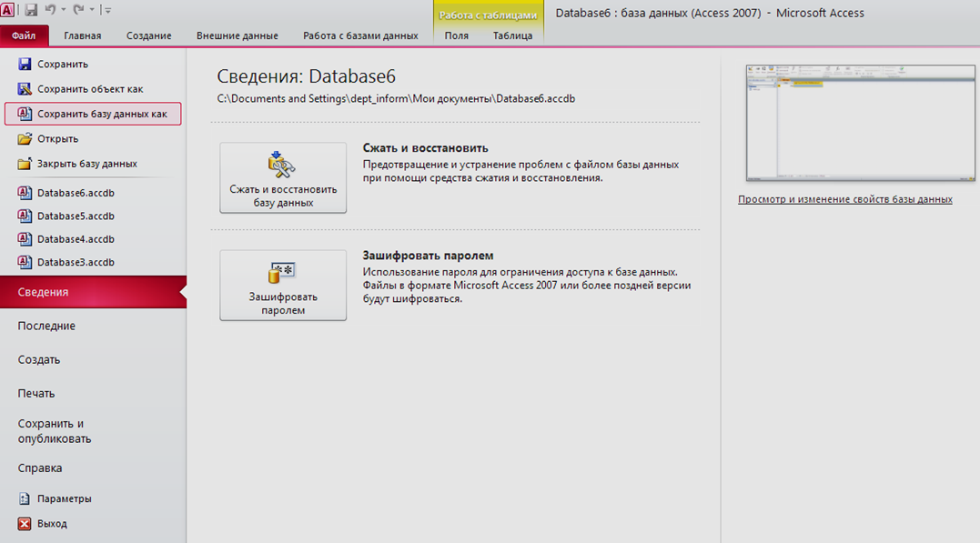
Task: Open the Undo history dropdown arrow
Action: [x=63, y=9]
